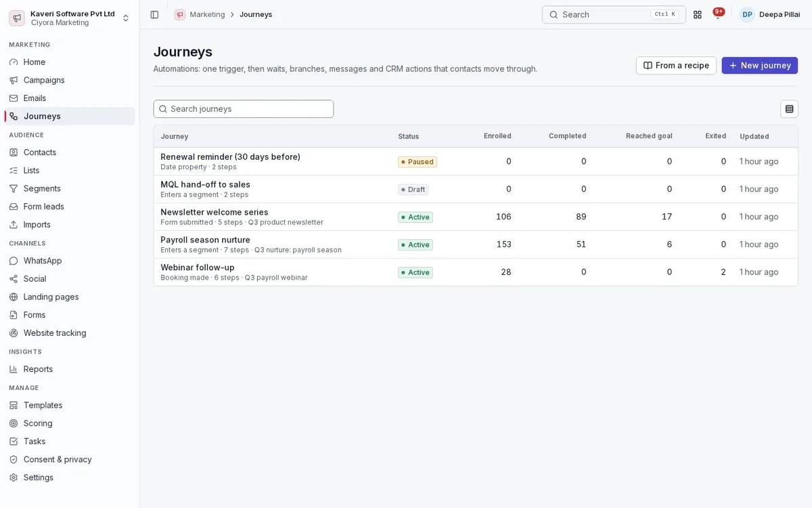Sort by the Exited column header

(715, 136)
